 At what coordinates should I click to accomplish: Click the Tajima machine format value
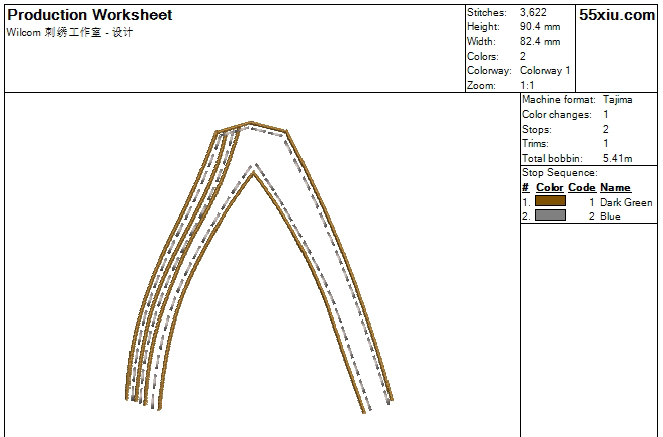617,100
